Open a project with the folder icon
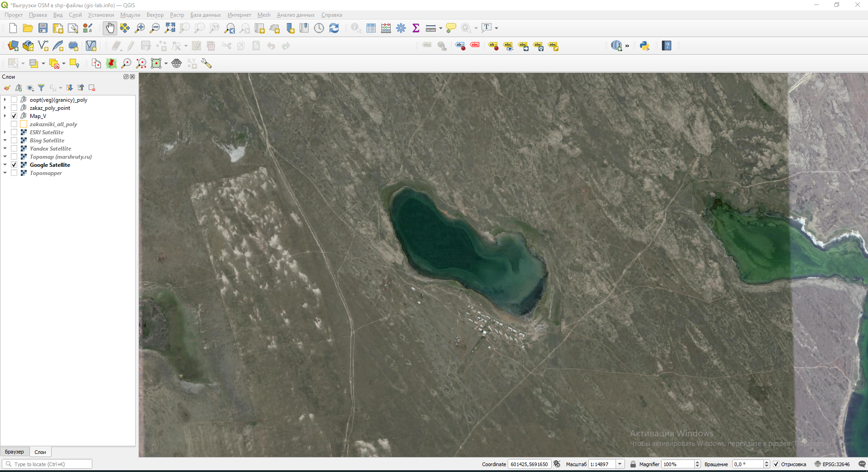The height and width of the screenshot is (472, 868). (28, 28)
